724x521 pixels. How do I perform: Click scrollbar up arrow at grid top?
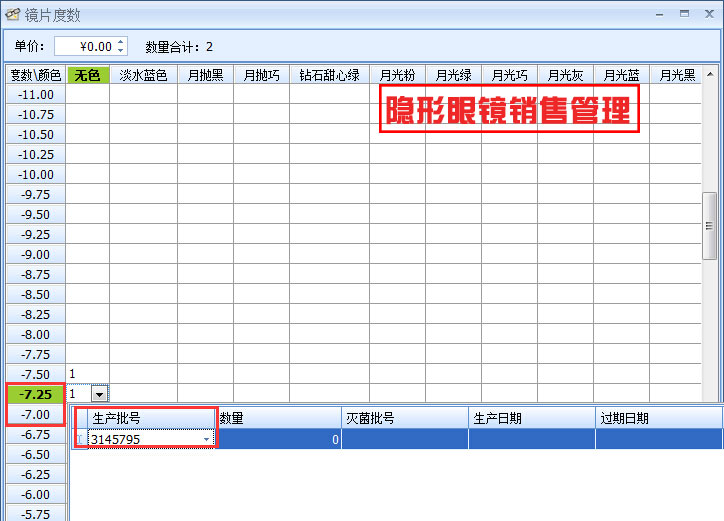(711, 75)
